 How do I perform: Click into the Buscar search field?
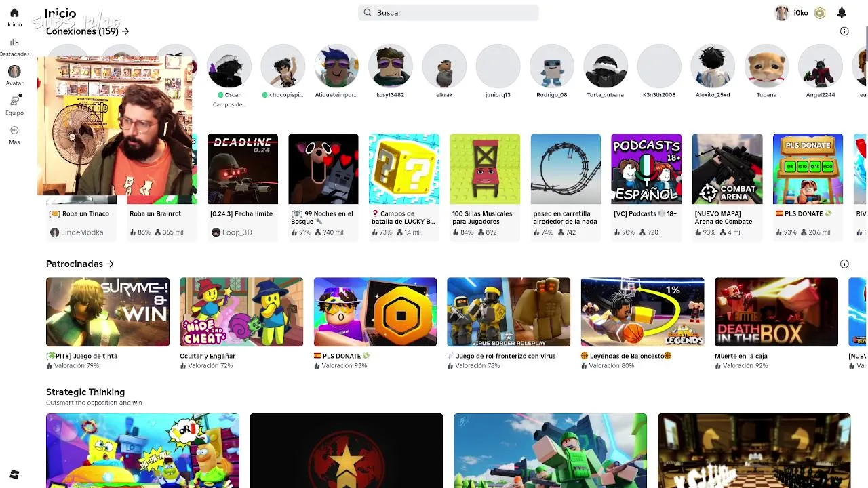[448, 13]
